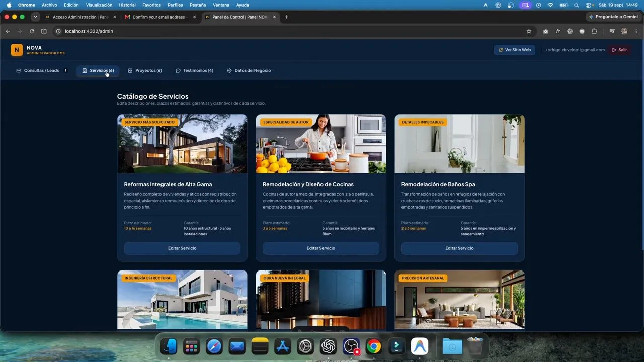Go back using the browser back arrow

click(8, 31)
